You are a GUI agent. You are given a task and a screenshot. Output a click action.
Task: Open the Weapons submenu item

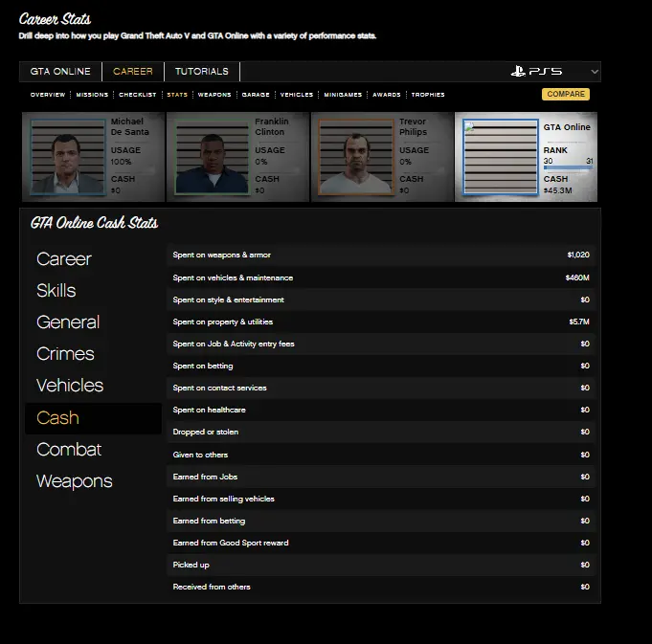tap(214, 95)
